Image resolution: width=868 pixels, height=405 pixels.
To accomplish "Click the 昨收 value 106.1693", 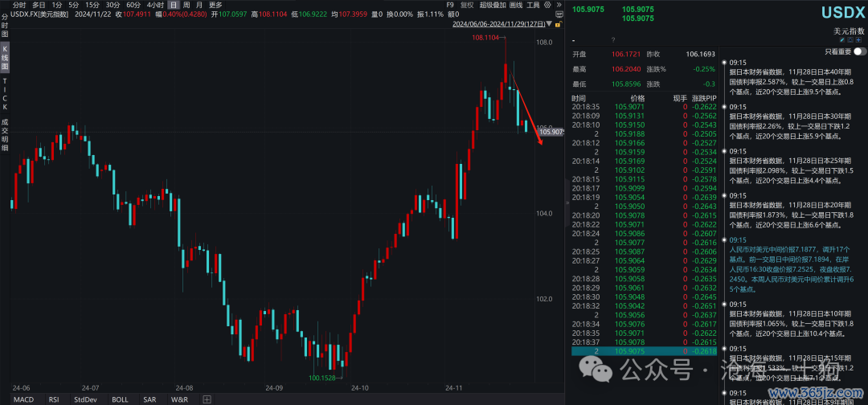I will point(701,55).
